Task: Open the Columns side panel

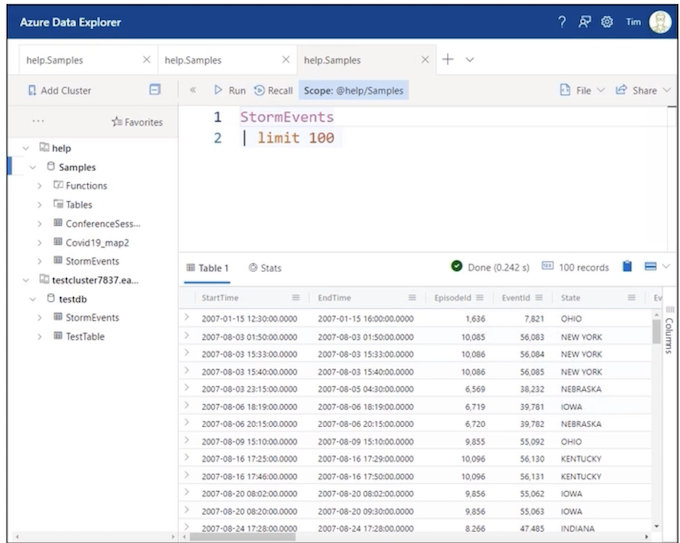Action: tap(670, 330)
